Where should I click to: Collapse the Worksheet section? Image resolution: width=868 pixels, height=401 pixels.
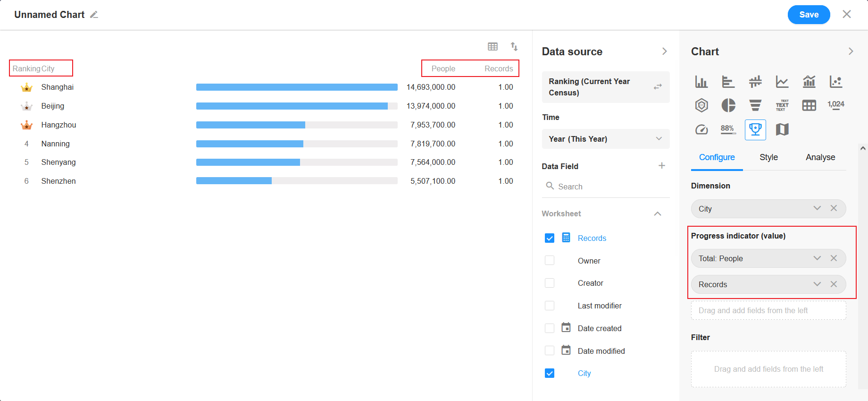[657, 213]
